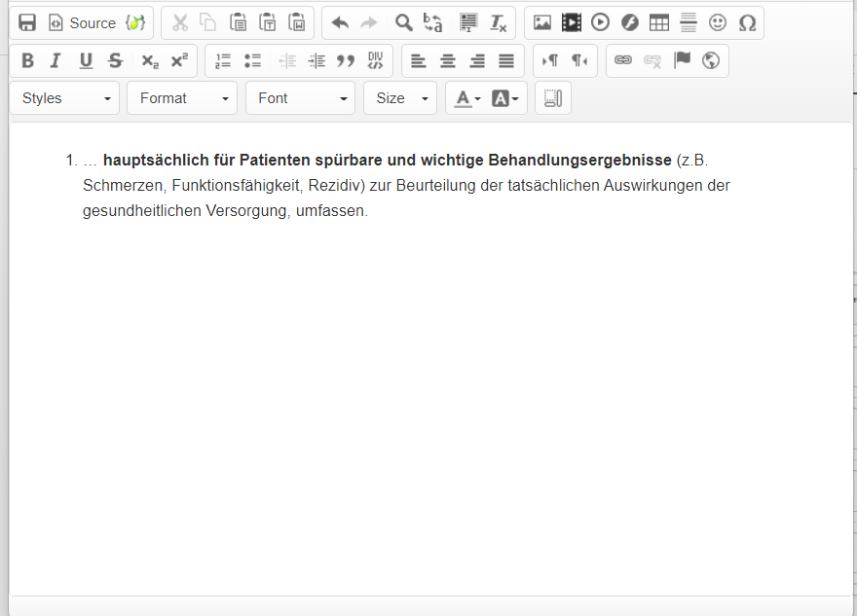Open the text color picker
Screen dimensions: 857x616
(x=467, y=98)
